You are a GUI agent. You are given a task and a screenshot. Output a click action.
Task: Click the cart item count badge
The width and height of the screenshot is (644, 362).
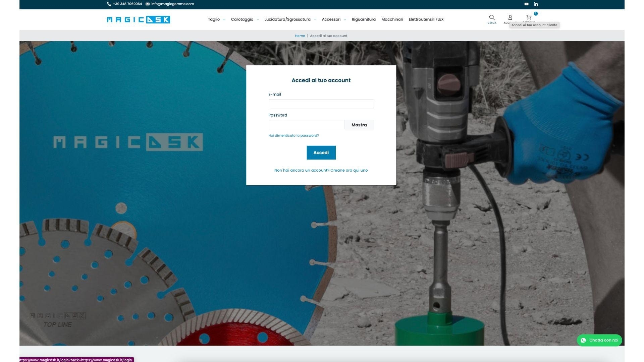pos(536,14)
